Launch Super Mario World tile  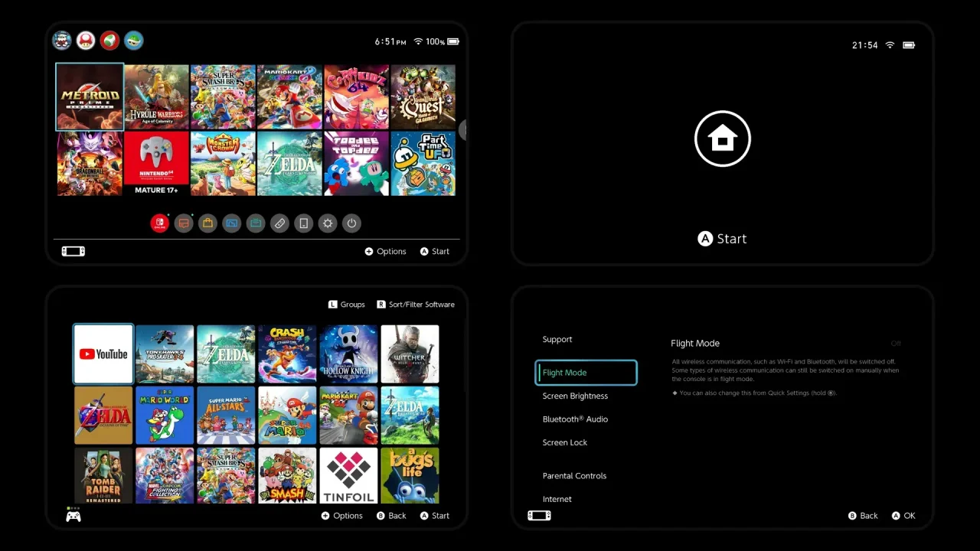pyautogui.click(x=165, y=415)
